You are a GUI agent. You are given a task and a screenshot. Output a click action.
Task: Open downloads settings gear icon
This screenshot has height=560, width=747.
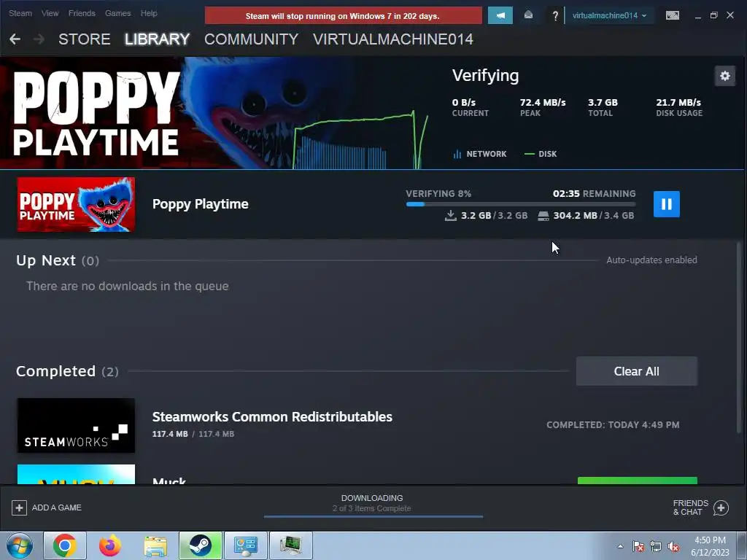click(724, 76)
